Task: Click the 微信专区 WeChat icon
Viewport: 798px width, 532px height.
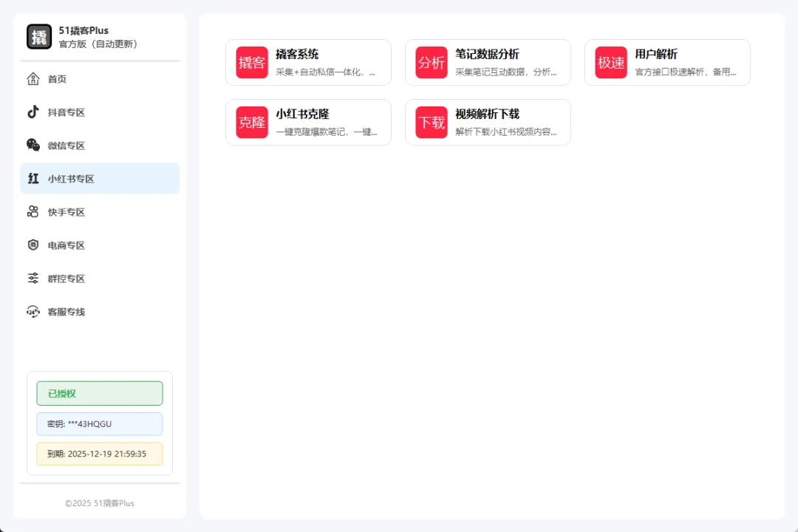Action: click(x=33, y=145)
